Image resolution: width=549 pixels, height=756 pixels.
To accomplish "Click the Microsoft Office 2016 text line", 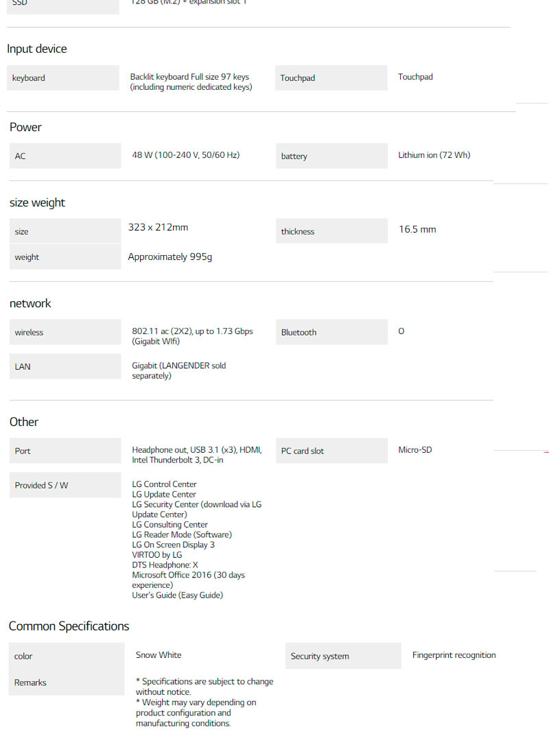I will [188, 575].
